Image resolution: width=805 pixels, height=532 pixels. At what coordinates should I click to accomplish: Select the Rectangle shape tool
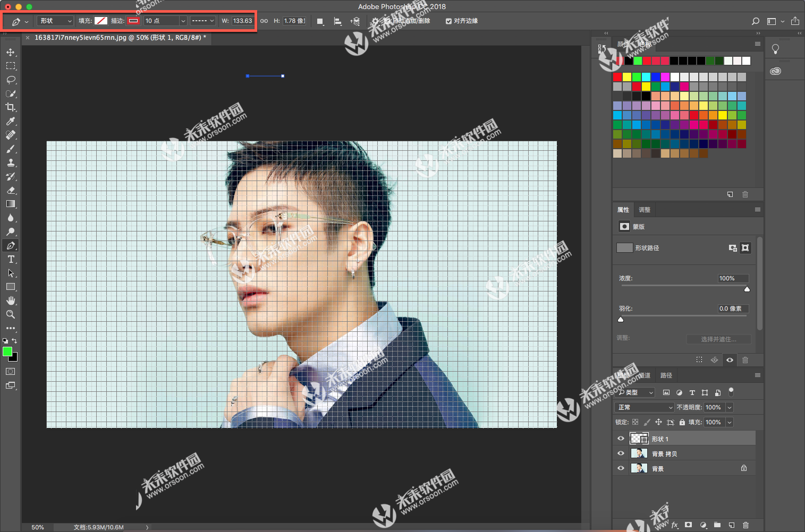(x=11, y=287)
